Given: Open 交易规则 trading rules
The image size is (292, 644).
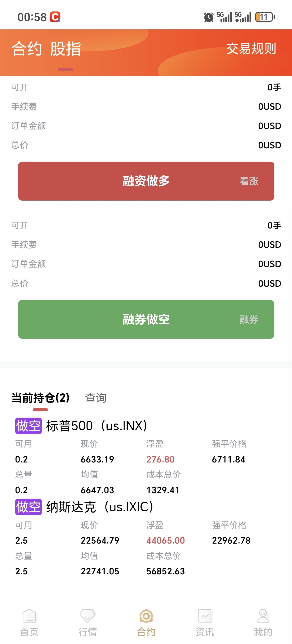Looking at the screenshot, I should 251,48.
